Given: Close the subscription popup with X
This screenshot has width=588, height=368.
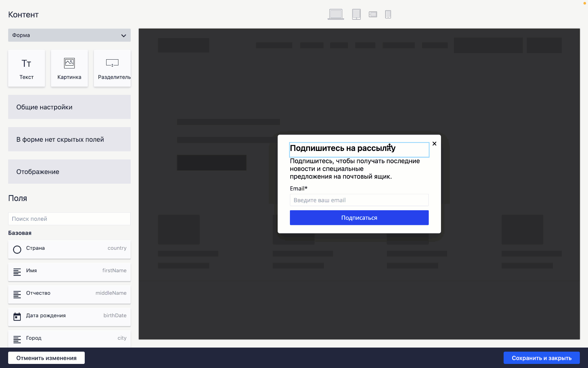Looking at the screenshot, I should point(434,144).
